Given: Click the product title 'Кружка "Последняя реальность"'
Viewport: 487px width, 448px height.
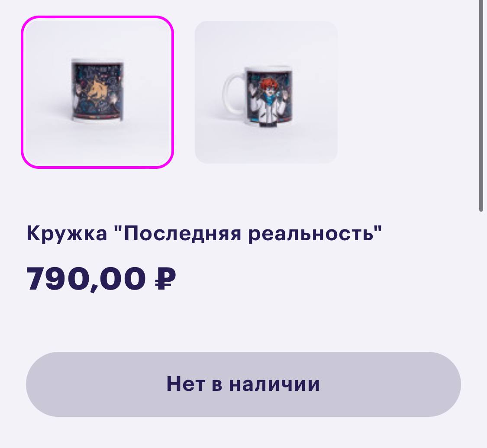Looking at the screenshot, I should pos(204,233).
